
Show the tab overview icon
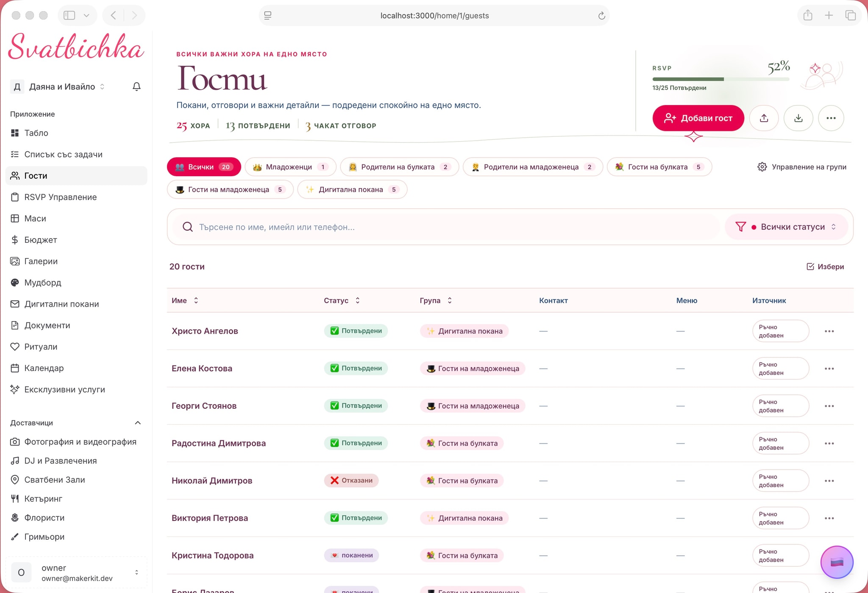pyautogui.click(x=850, y=16)
